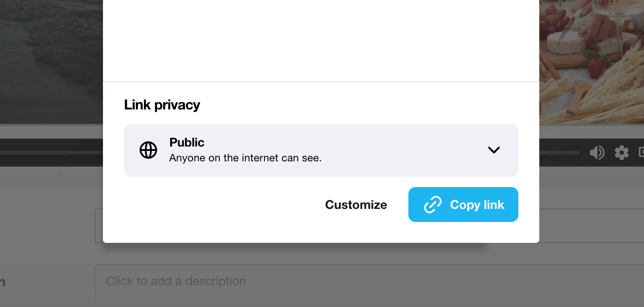Click the globe icon beside Public
The height and width of the screenshot is (307, 644).
coord(148,150)
